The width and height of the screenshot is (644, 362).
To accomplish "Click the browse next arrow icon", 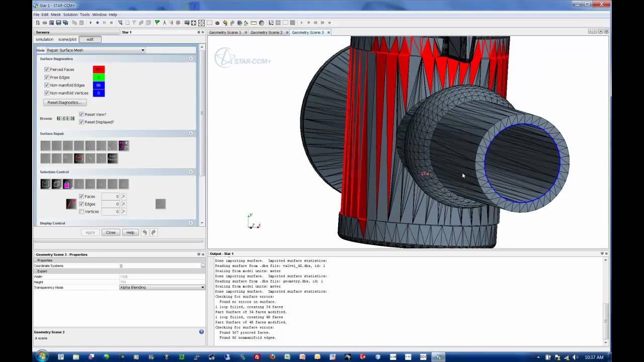I will (68, 119).
